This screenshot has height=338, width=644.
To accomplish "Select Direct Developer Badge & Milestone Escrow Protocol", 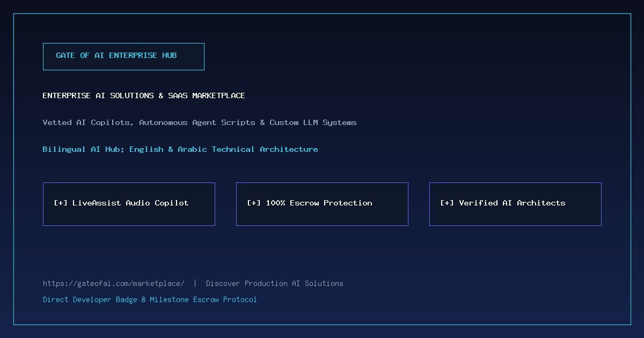I will point(150,299).
